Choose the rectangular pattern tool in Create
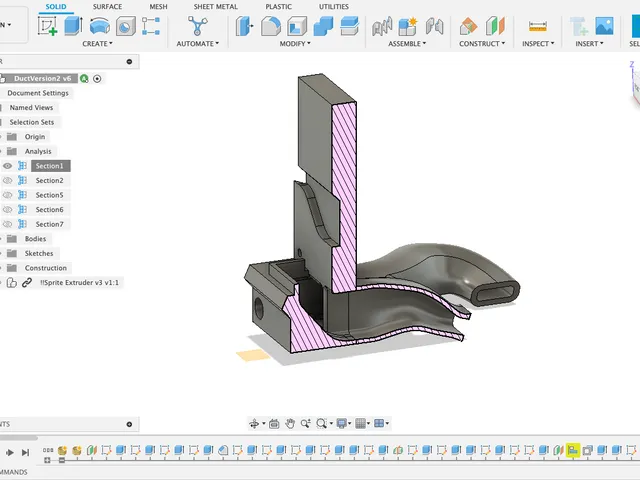Image resolution: width=640 pixels, height=480 pixels. 151,26
